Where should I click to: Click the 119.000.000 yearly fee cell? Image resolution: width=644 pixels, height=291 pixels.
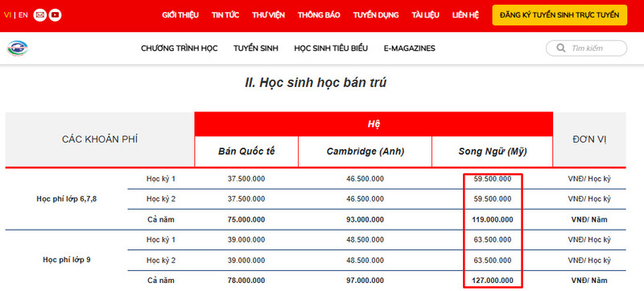(493, 219)
